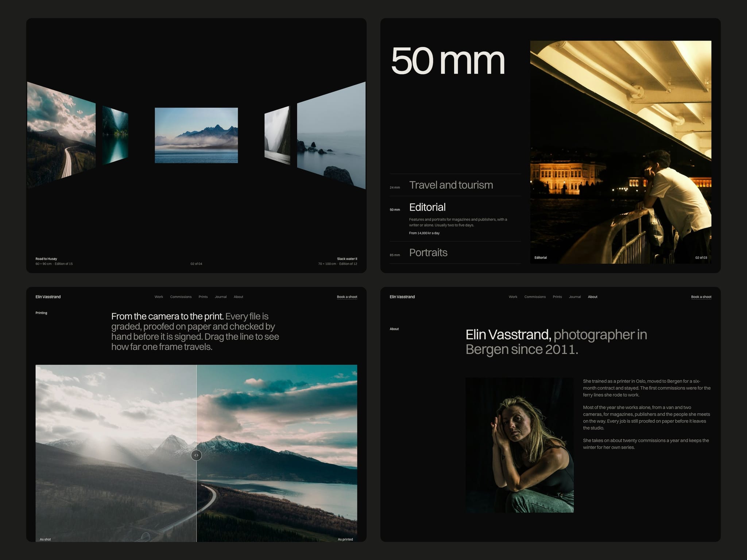Click the large 50 mm heading
Viewport: 747px width, 560px height.
click(448, 61)
